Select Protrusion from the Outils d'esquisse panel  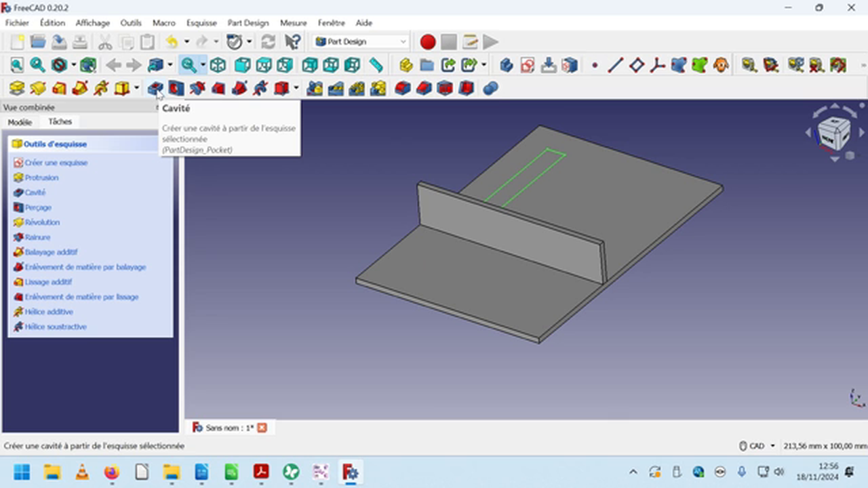point(41,177)
